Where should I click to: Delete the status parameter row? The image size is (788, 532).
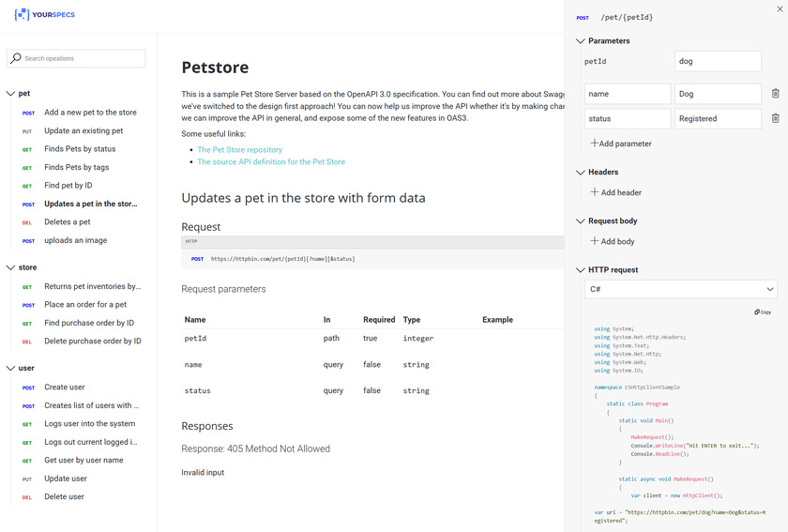pos(775,118)
